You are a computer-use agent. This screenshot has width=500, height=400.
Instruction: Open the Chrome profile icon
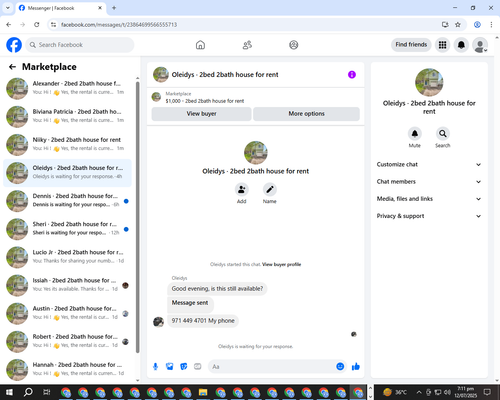(477, 25)
